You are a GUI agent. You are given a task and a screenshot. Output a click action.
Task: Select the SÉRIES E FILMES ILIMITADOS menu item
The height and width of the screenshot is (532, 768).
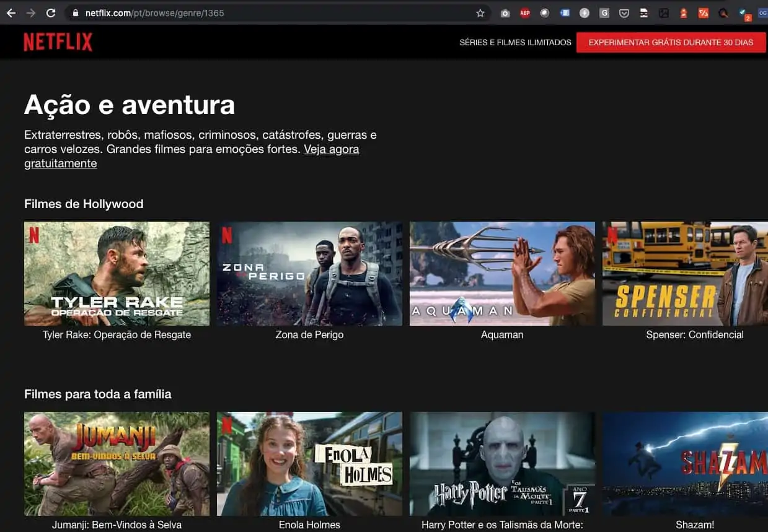coord(515,42)
